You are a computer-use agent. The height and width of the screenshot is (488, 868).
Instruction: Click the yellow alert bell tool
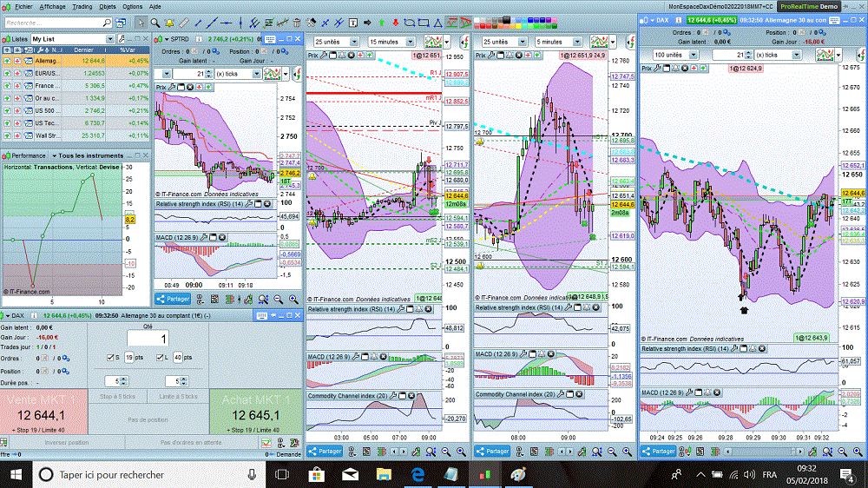coord(169,23)
